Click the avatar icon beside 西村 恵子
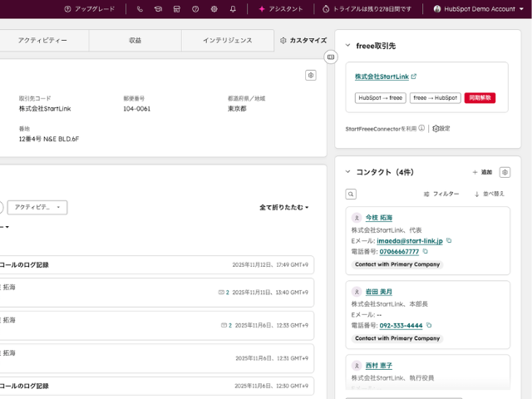 (357, 366)
